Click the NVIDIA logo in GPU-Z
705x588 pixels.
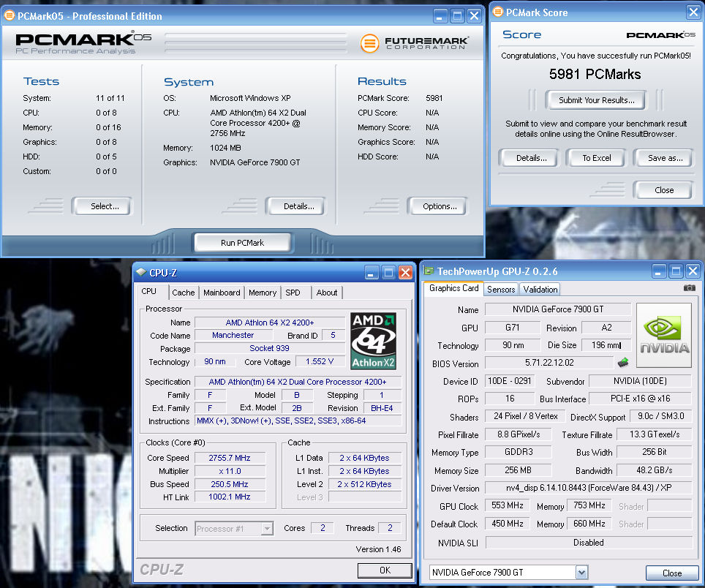(664, 335)
